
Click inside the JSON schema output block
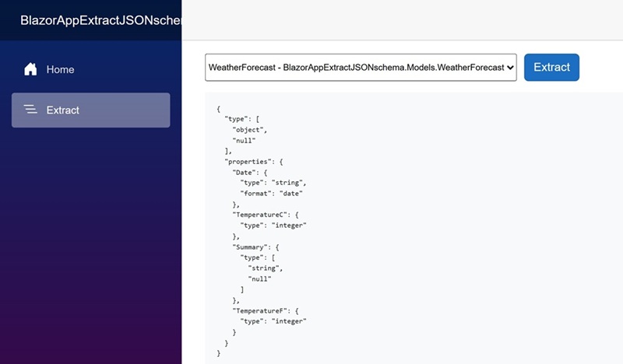pyautogui.click(x=414, y=228)
